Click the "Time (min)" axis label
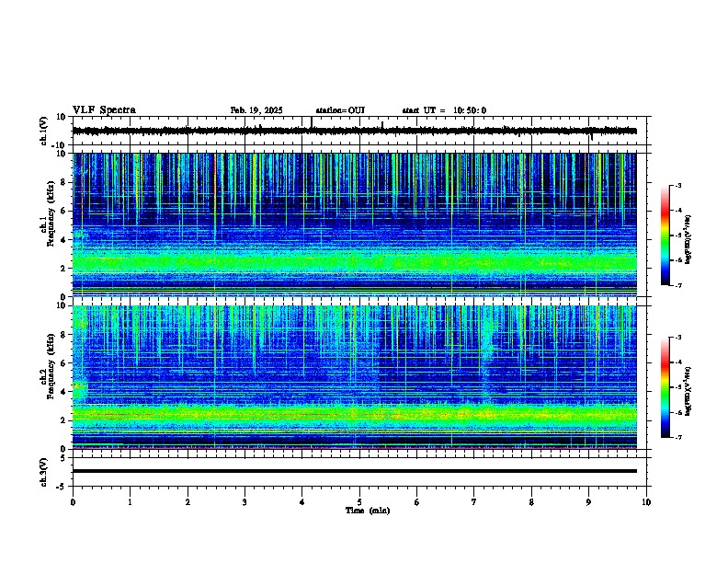The image size is (728, 563). tap(368, 511)
